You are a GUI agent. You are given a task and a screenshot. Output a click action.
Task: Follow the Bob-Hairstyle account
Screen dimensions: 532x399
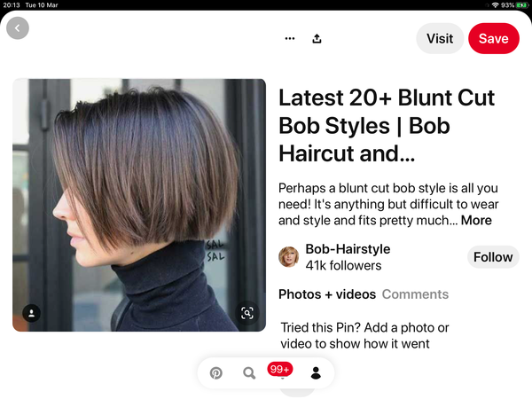point(493,257)
